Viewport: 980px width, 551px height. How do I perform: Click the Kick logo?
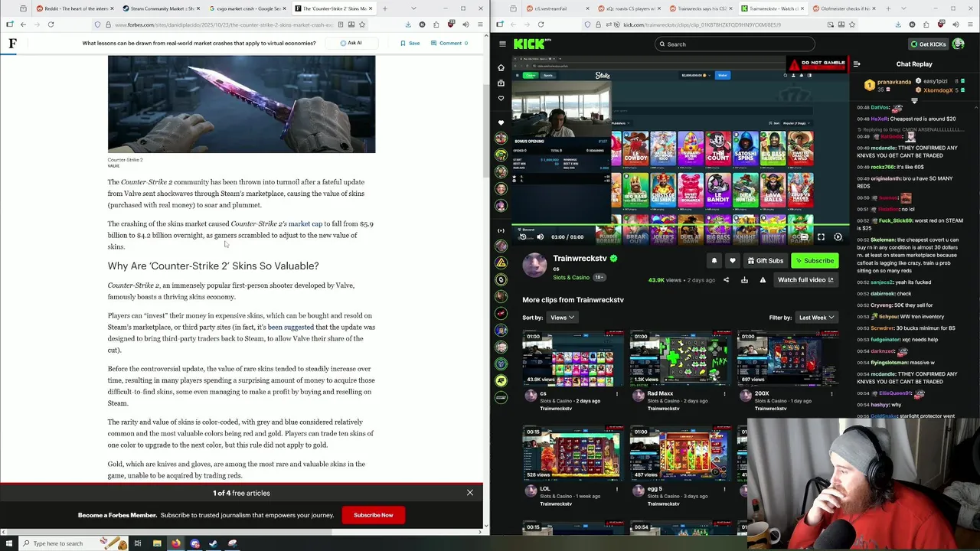tap(530, 44)
